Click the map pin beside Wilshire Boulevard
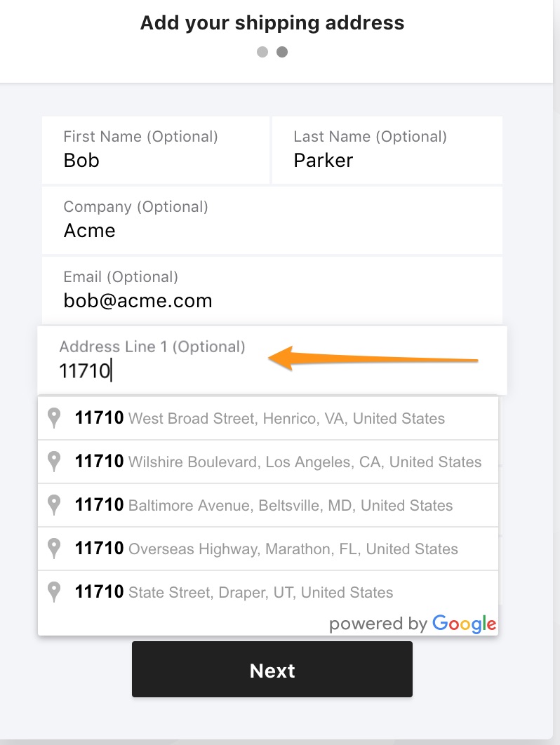This screenshot has height=745, width=560. pos(54,462)
